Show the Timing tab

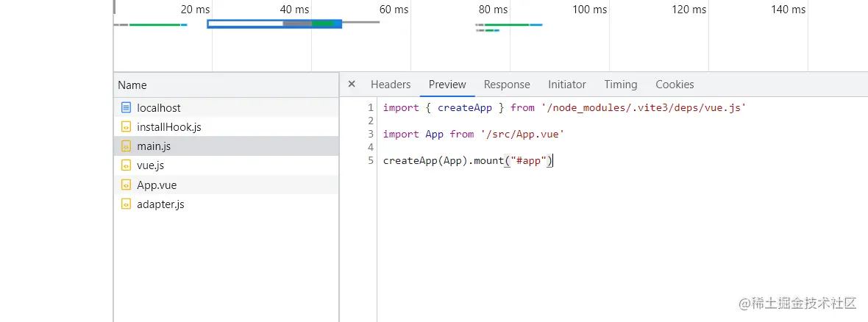621,85
